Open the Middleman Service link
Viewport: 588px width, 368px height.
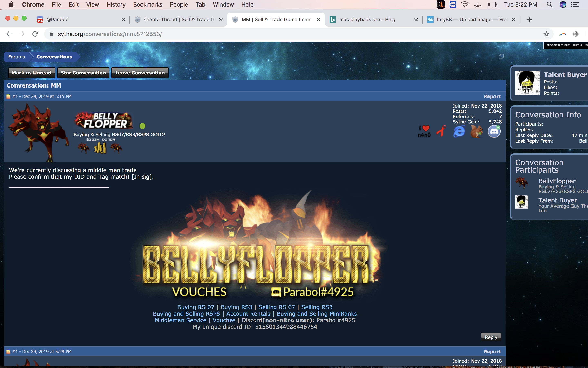[180, 320]
